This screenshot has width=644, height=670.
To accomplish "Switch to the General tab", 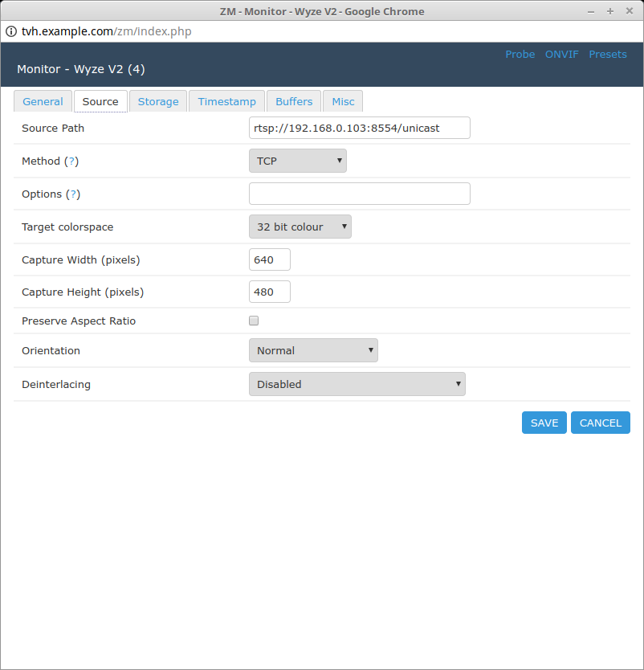I will [x=43, y=101].
